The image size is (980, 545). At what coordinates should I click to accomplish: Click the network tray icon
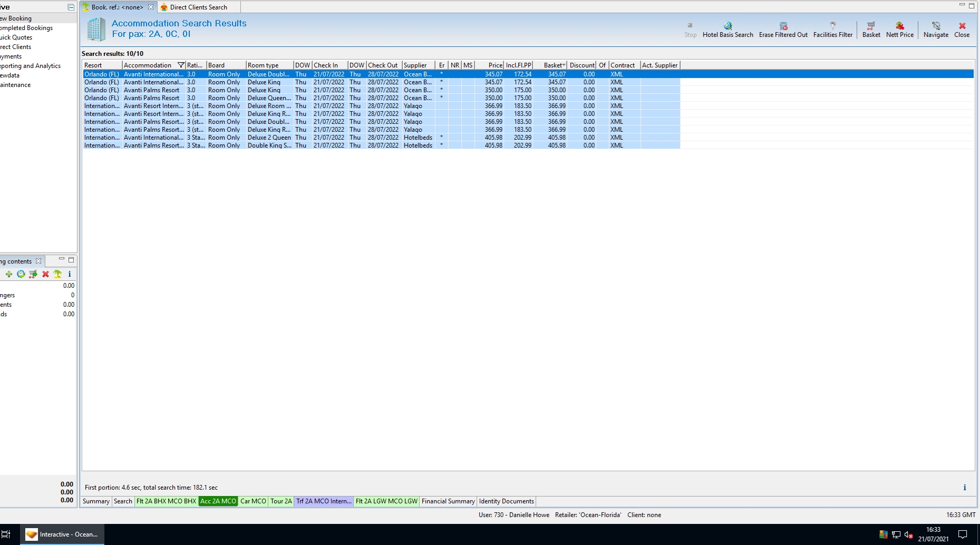(896, 534)
